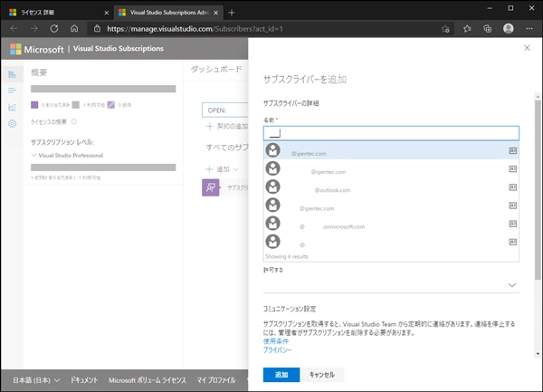This screenshot has height=392, width=543.
Task: Open the プライバシー link
Action: coord(278,350)
